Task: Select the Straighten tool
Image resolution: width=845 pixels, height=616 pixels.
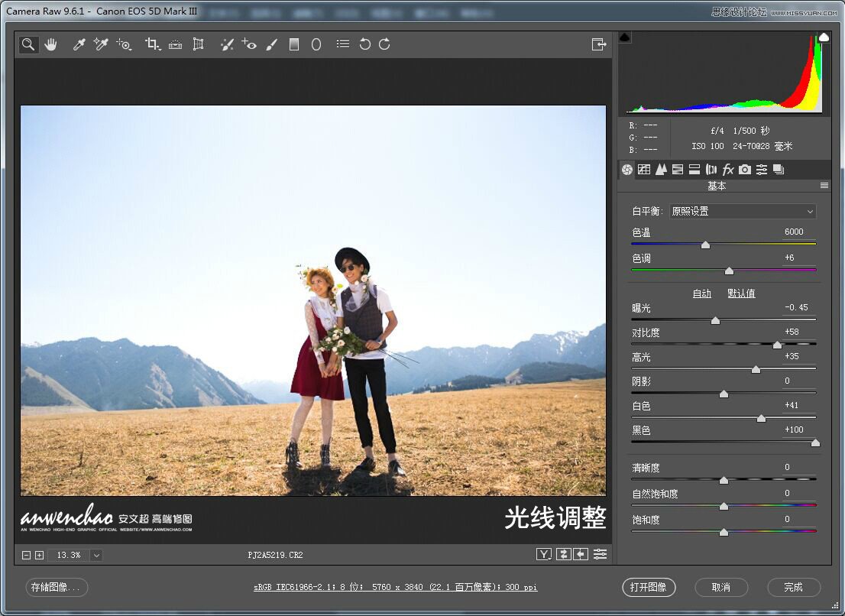Action: tap(175, 44)
